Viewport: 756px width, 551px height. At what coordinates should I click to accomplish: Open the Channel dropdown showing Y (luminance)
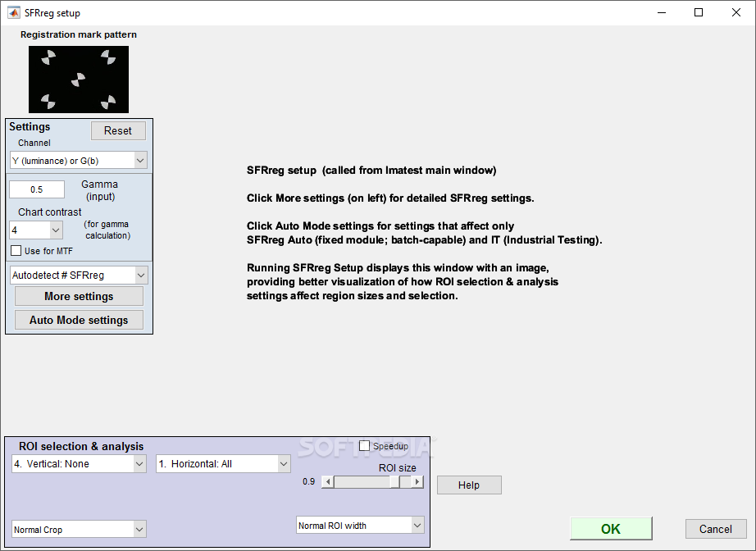click(79, 161)
